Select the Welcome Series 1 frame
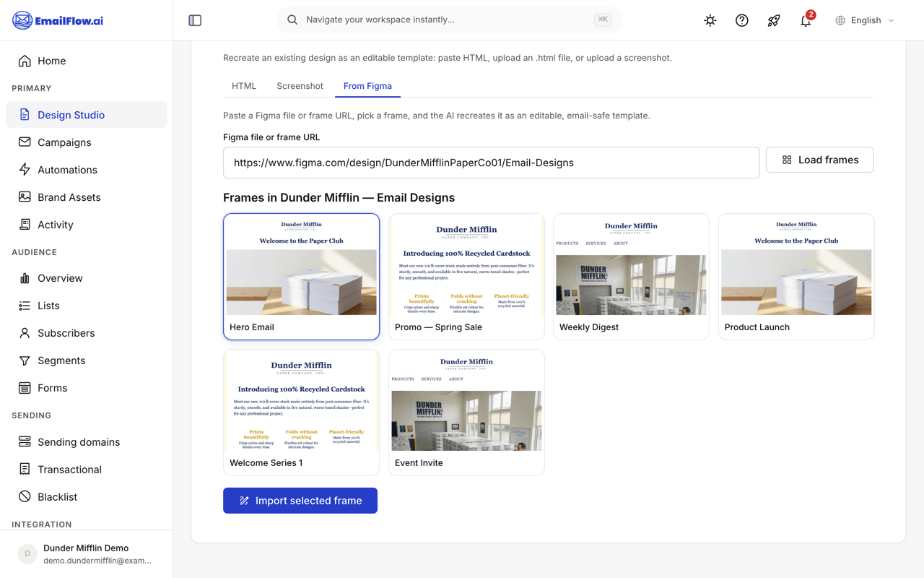Image resolution: width=924 pixels, height=578 pixels. [x=301, y=413]
